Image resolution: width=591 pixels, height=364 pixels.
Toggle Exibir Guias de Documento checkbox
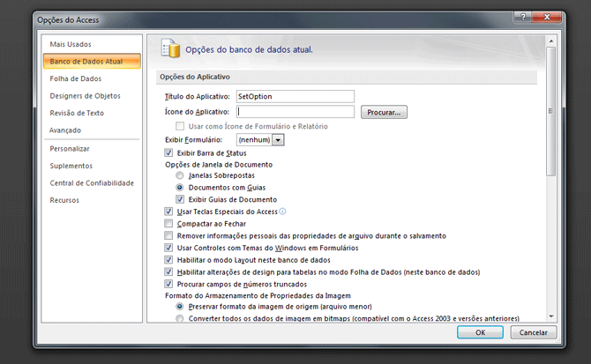pyautogui.click(x=180, y=199)
